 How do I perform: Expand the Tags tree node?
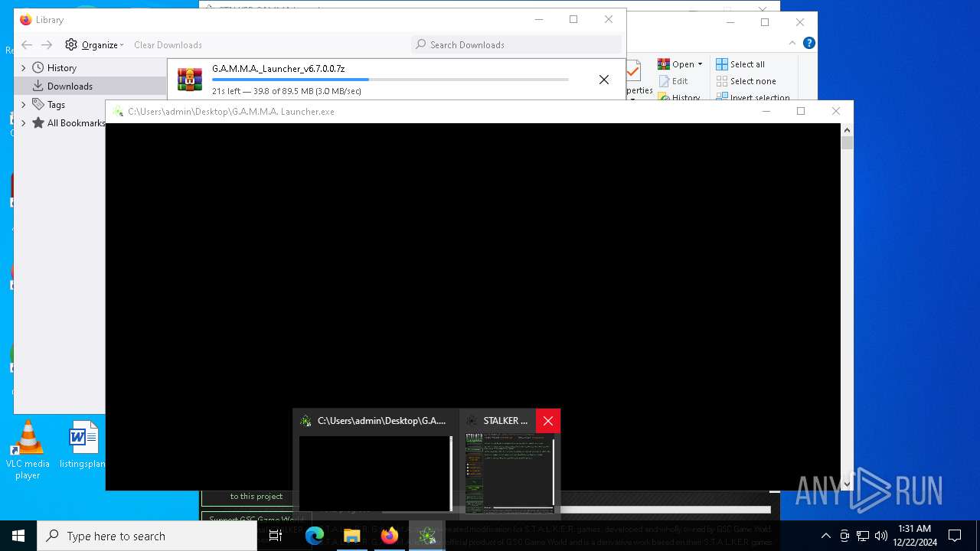[x=23, y=105]
